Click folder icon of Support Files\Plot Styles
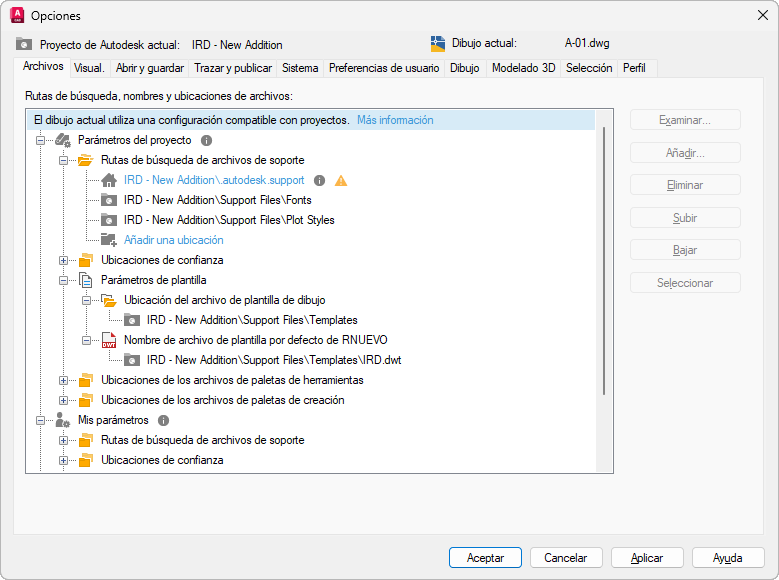Viewport: 779px width, 580px height. tap(109, 220)
